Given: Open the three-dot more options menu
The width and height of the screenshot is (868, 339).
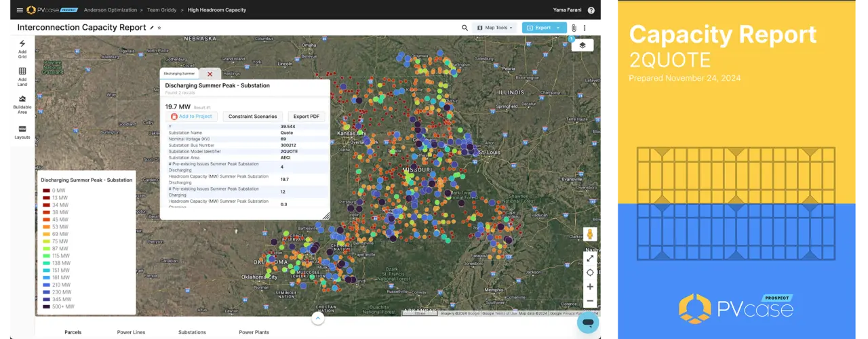Looking at the screenshot, I should 585,28.
